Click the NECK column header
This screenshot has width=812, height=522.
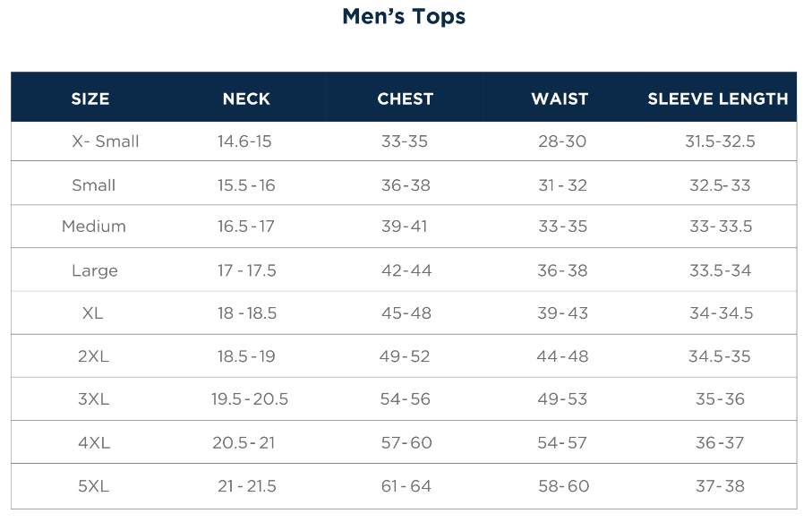click(246, 99)
